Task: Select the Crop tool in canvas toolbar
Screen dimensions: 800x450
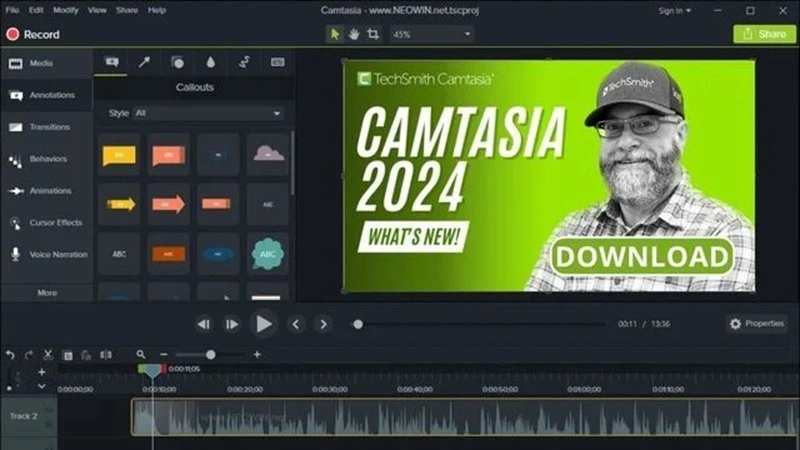Action: click(x=373, y=34)
